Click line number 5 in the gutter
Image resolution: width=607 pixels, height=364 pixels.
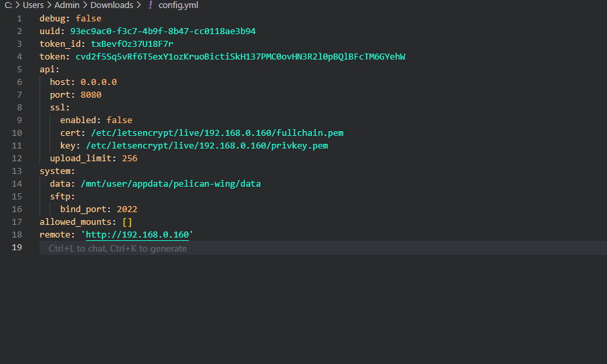pyautogui.click(x=19, y=70)
